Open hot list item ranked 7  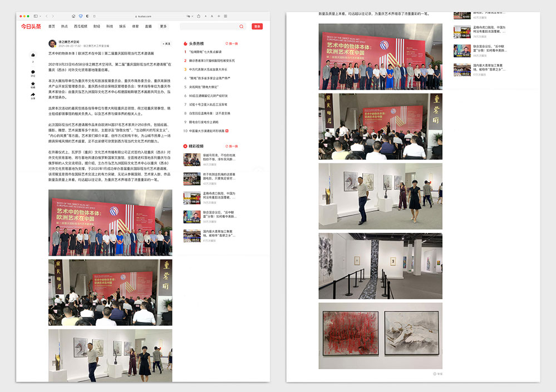205,105
